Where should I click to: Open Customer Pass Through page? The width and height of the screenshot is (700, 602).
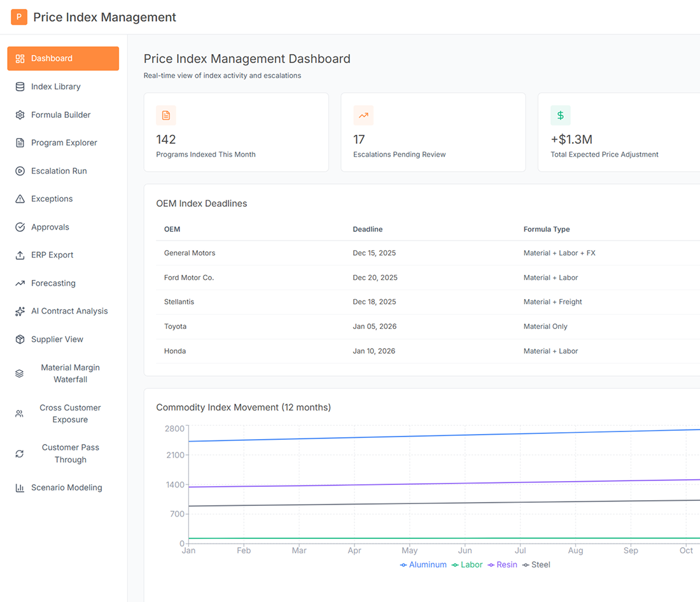point(63,454)
